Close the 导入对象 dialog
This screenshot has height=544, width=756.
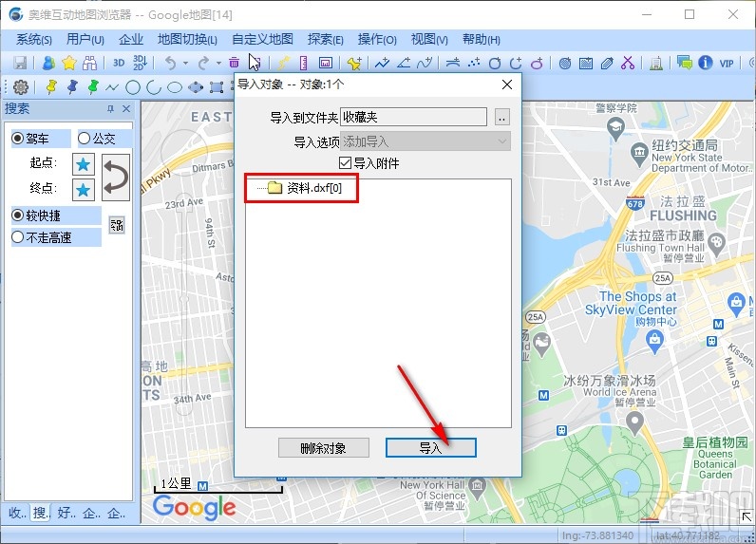[x=507, y=84]
